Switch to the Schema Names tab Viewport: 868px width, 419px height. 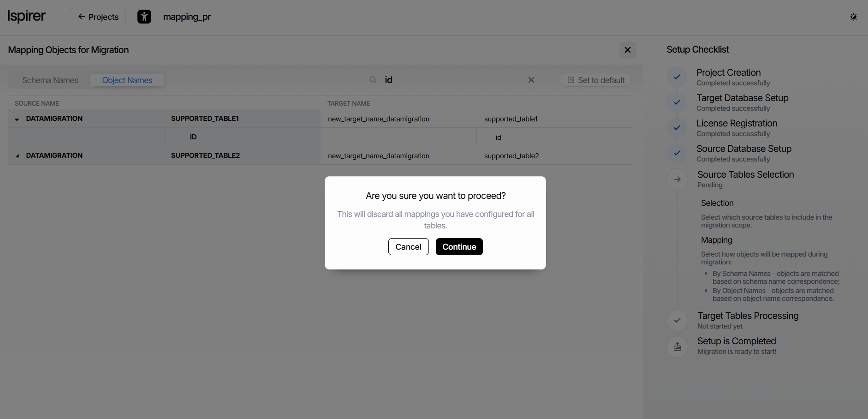(50, 80)
